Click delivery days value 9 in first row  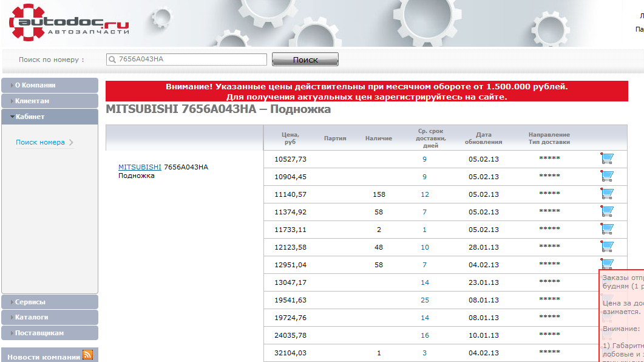tap(424, 159)
